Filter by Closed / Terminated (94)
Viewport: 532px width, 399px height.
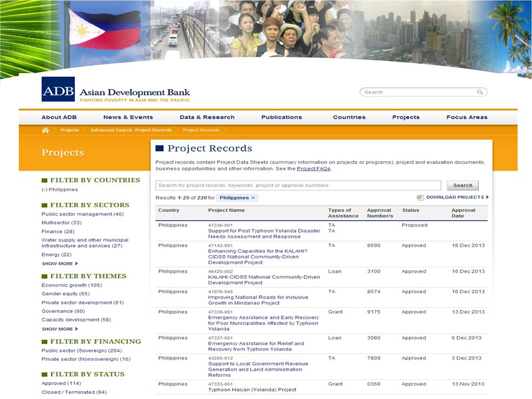click(x=74, y=392)
